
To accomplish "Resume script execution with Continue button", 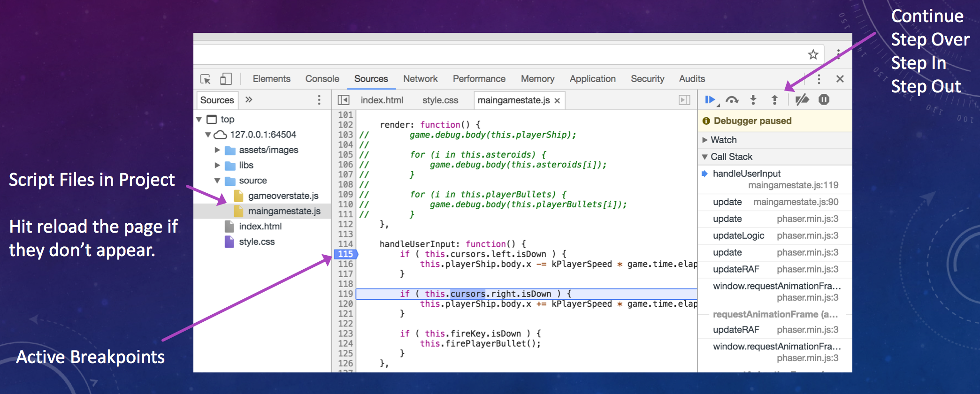I will 710,99.
